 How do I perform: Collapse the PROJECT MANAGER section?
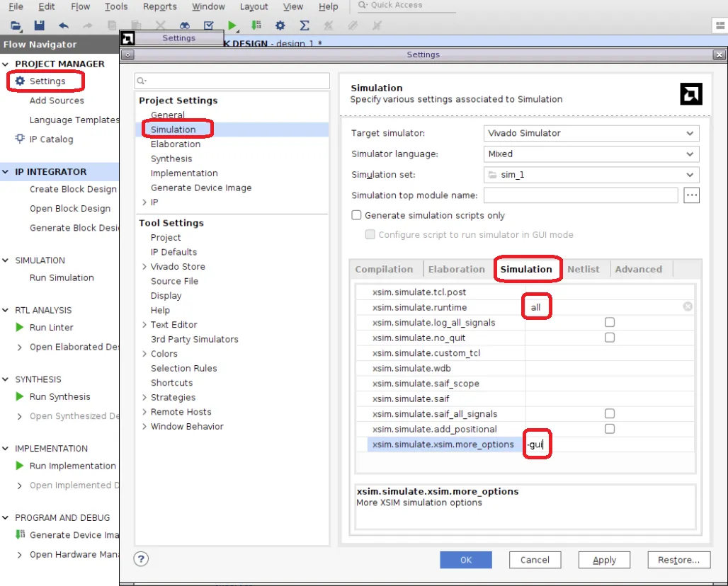coord(6,64)
